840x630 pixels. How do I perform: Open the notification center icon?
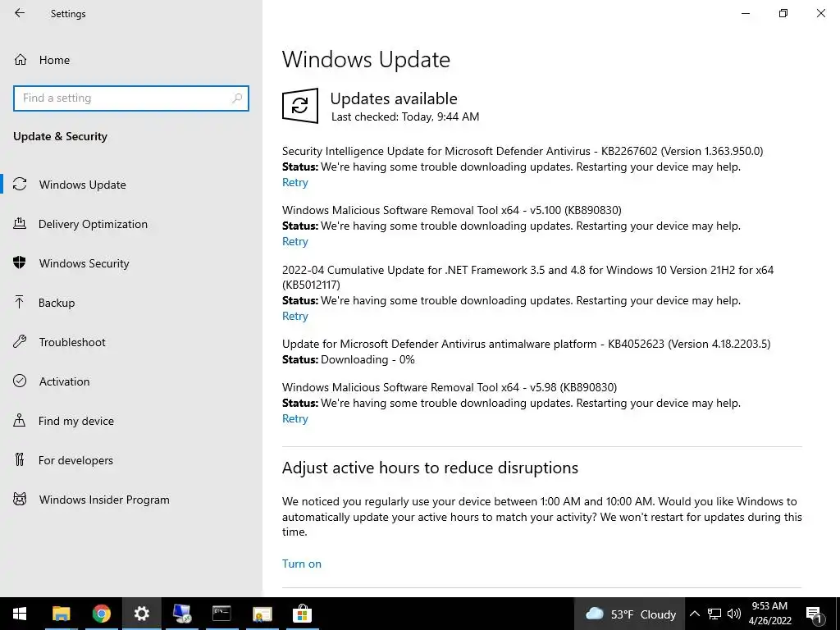tap(814, 614)
